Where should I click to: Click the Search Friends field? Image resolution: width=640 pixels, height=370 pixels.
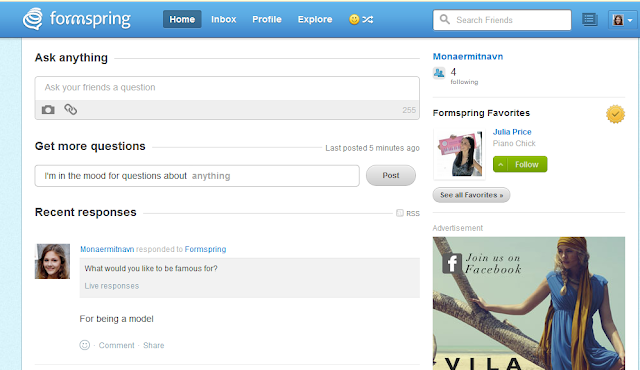(502, 20)
